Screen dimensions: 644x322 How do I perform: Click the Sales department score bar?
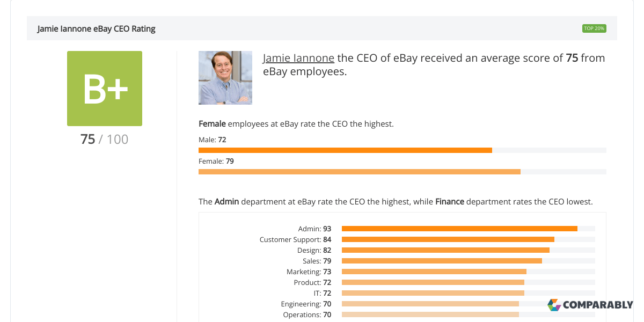point(442,261)
